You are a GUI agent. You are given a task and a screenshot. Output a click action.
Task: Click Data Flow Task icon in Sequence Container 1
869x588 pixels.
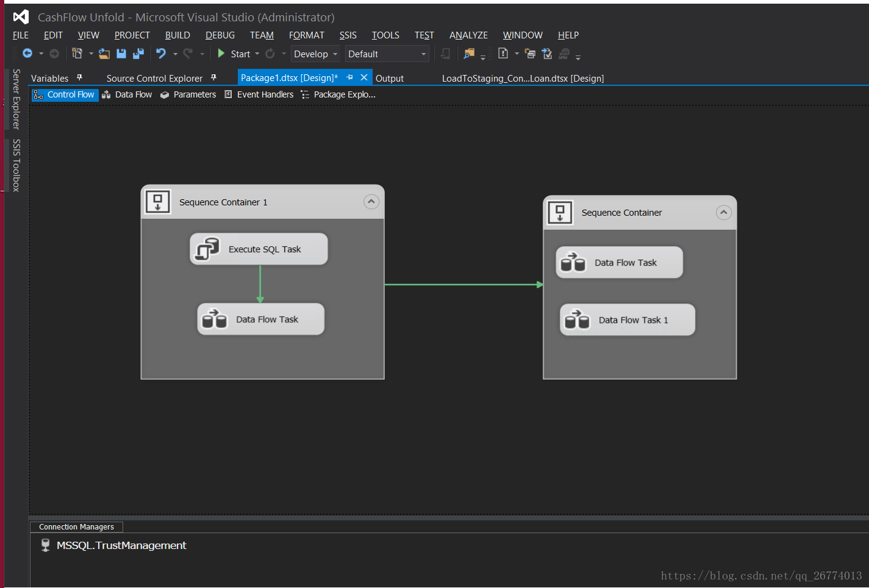pos(214,319)
